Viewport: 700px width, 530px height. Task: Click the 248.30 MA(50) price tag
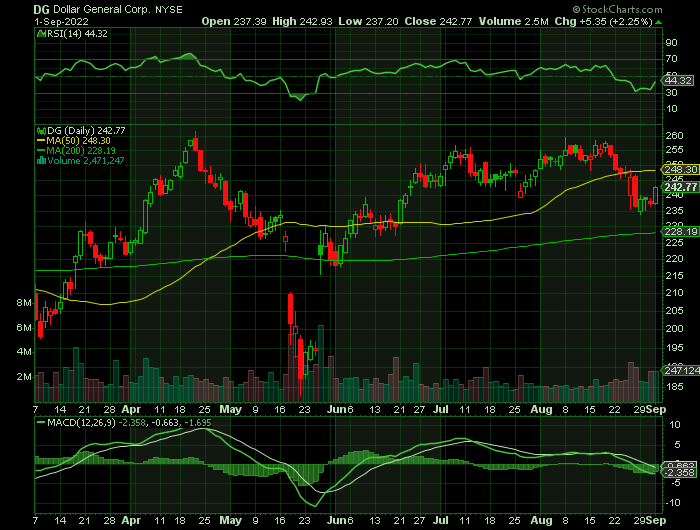pyautogui.click(x=680, y=170)
